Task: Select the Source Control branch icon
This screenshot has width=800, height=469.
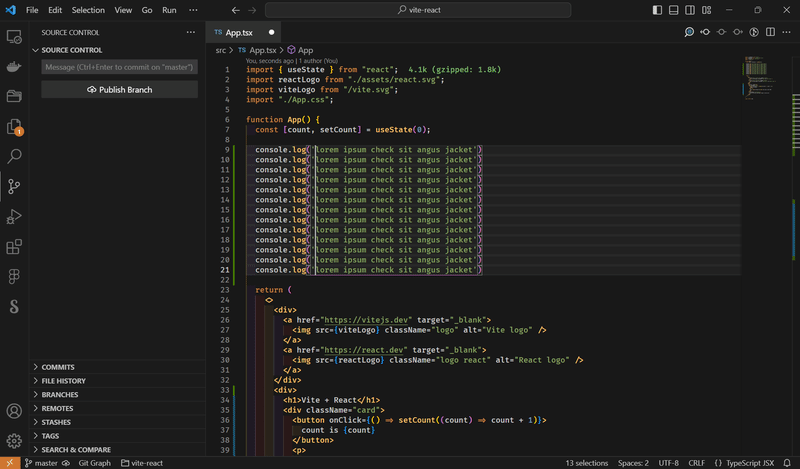Action: coord(14,186)
